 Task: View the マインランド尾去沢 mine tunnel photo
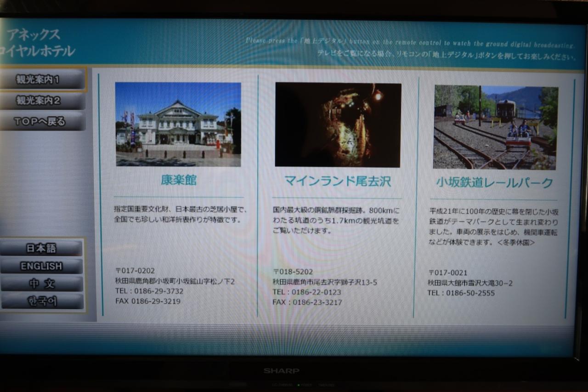point(338,125)
